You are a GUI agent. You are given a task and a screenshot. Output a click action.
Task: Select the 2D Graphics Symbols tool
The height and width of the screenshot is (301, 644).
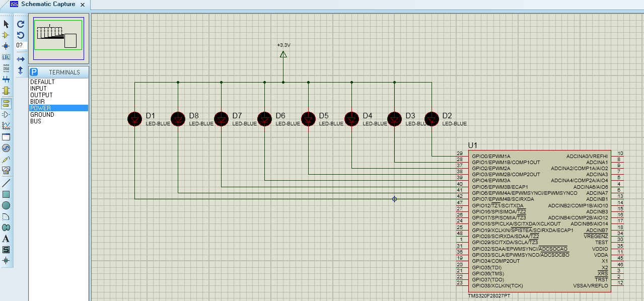point(6,250)
